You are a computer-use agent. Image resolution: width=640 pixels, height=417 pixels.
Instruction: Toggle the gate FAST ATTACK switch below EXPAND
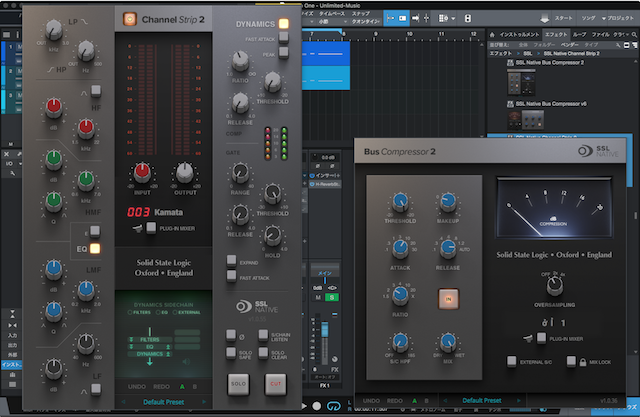231,276
